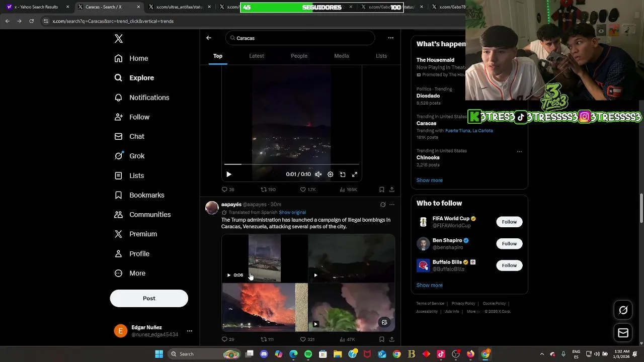
Task: Repost the post with 190 reposts
Action: click(268, 190)
